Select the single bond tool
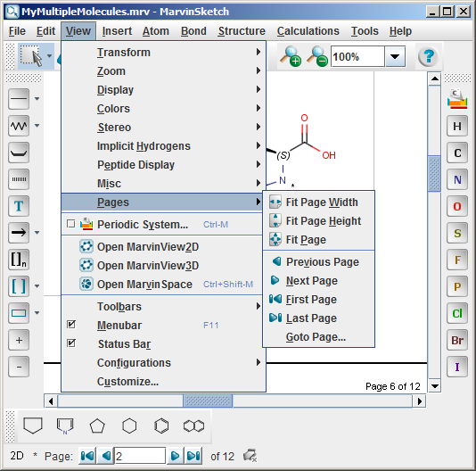This screenshot has height=471, width=476. pos(19,99)
